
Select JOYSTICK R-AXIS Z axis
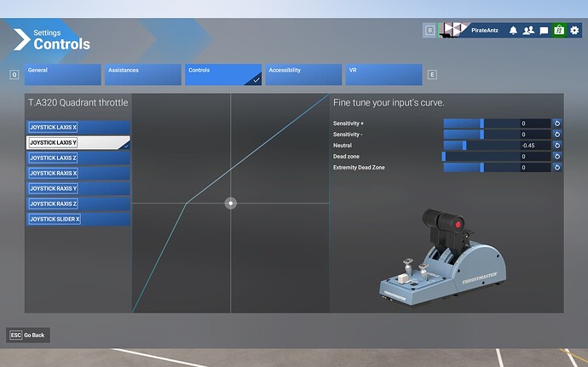(x=78, y=204)
